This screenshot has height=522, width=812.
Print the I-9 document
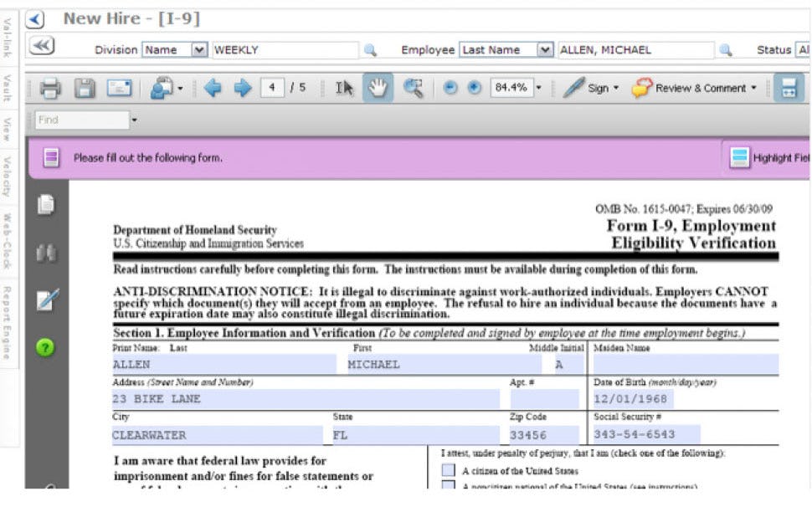[x=49, y=89]
